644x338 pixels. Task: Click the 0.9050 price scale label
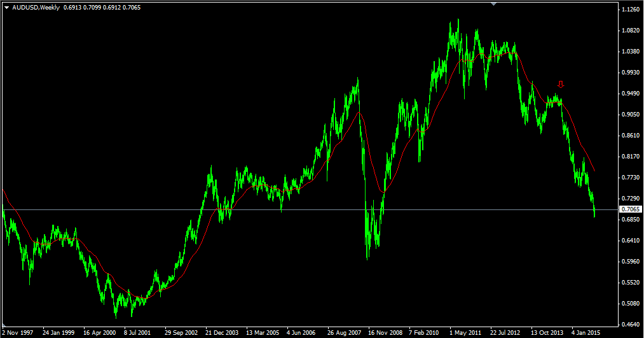coord(631,115)
